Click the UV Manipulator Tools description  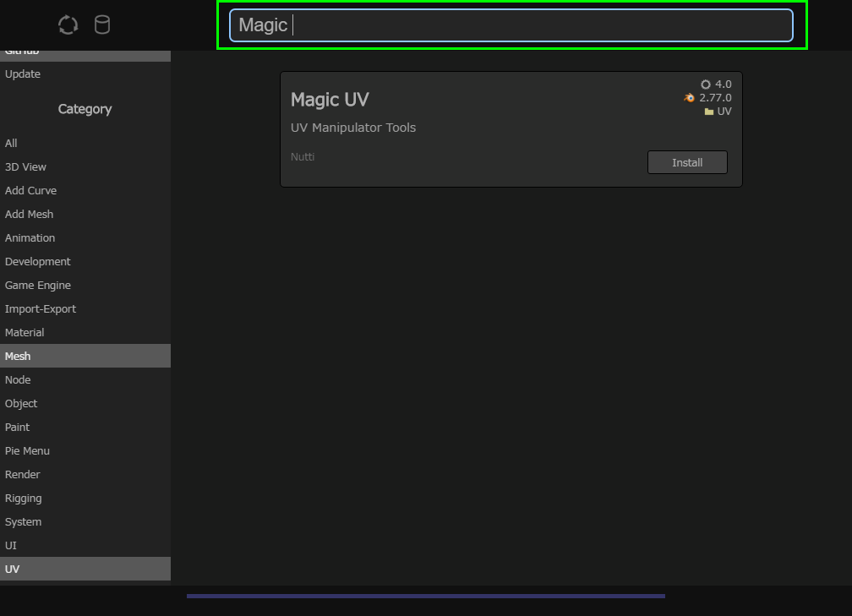353,128
